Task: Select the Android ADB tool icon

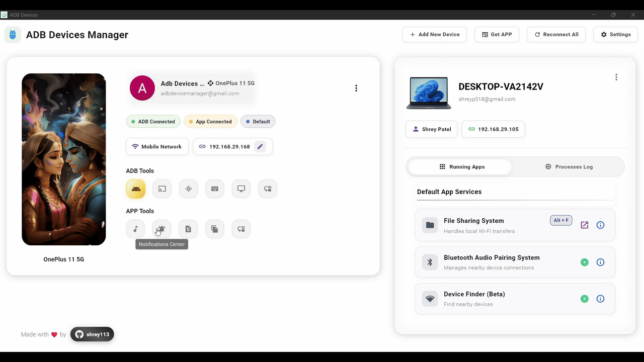Action: (135, 189)
